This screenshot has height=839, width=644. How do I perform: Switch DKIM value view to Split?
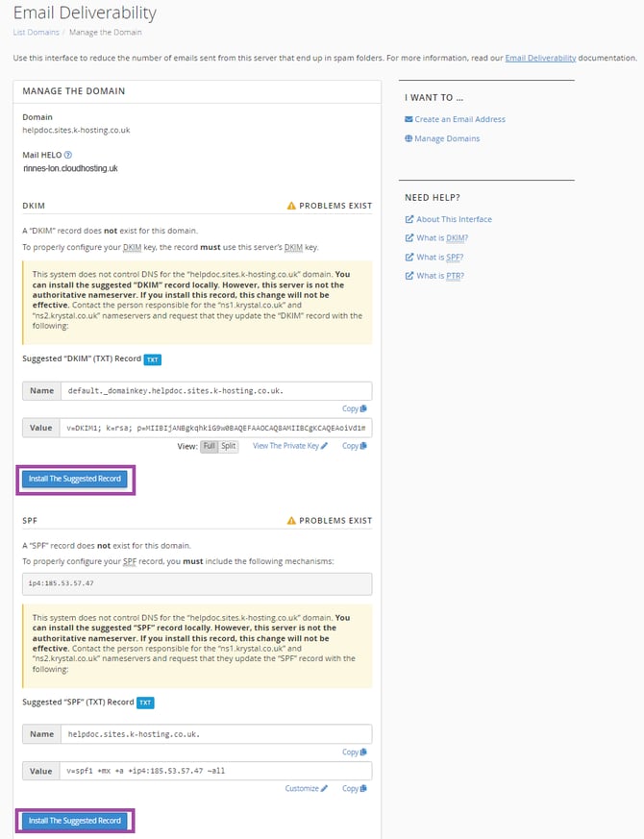click(229, 446)
